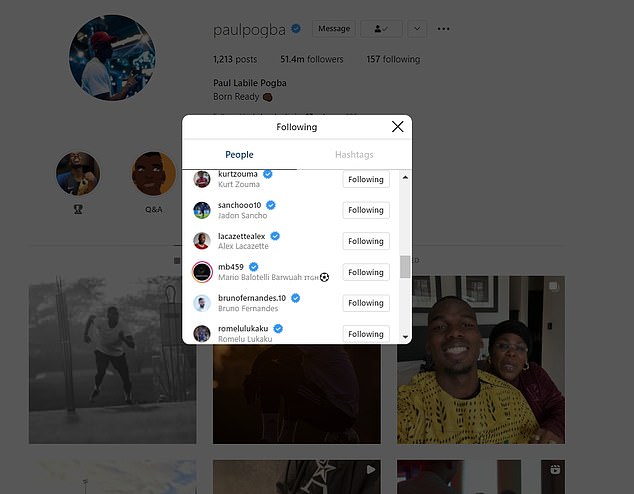Screen dimensions: 634x494
Task: Click the list scrollbar down arrow
Action: click(x=405, y=337)
